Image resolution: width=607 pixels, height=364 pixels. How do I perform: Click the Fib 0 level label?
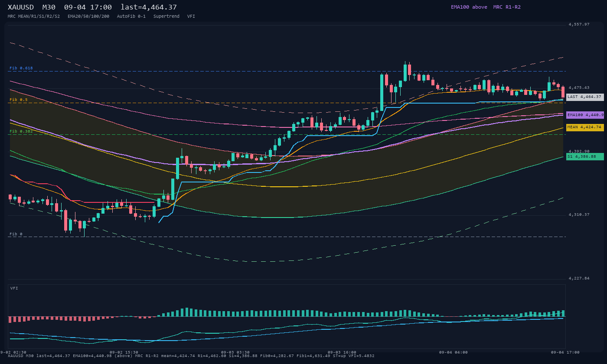tap(16, 234)
